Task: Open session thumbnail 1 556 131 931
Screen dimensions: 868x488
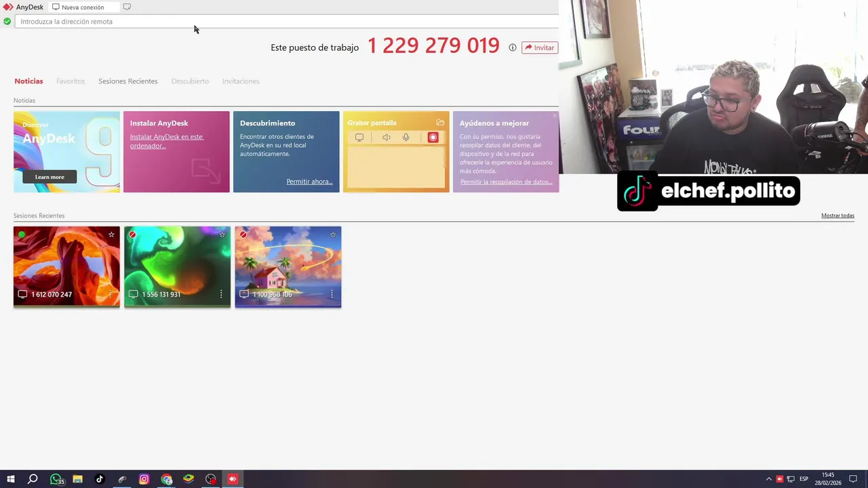Action: [178, 266]
